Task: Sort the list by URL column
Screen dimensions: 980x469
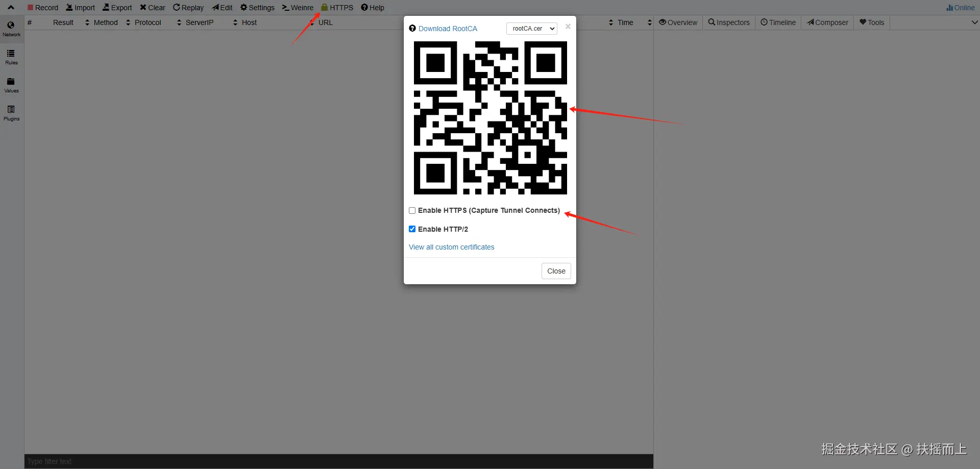Action: click(x=326, y=22)
